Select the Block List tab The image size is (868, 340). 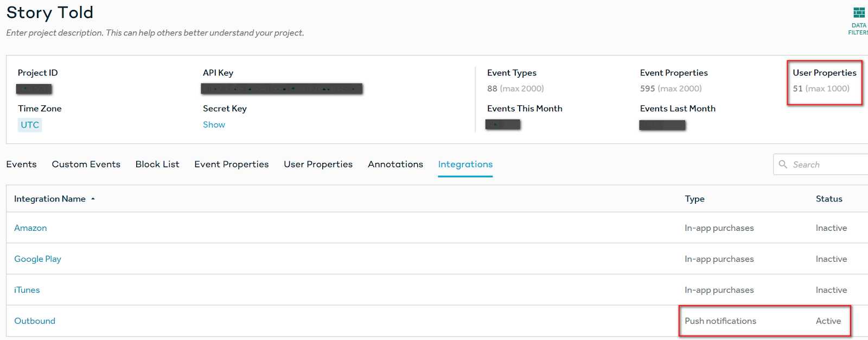pyautogui.click(x=157, y=164)
